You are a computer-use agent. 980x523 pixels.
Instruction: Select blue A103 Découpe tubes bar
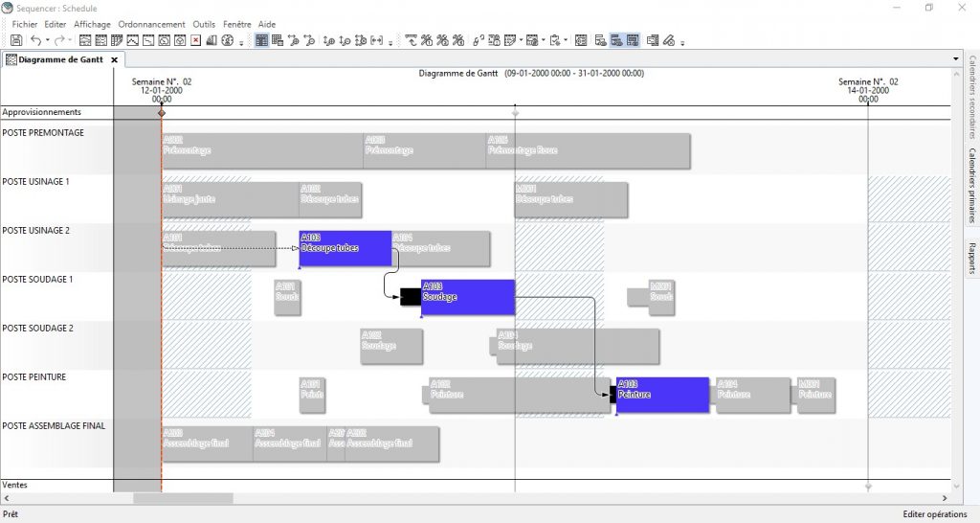345,248
